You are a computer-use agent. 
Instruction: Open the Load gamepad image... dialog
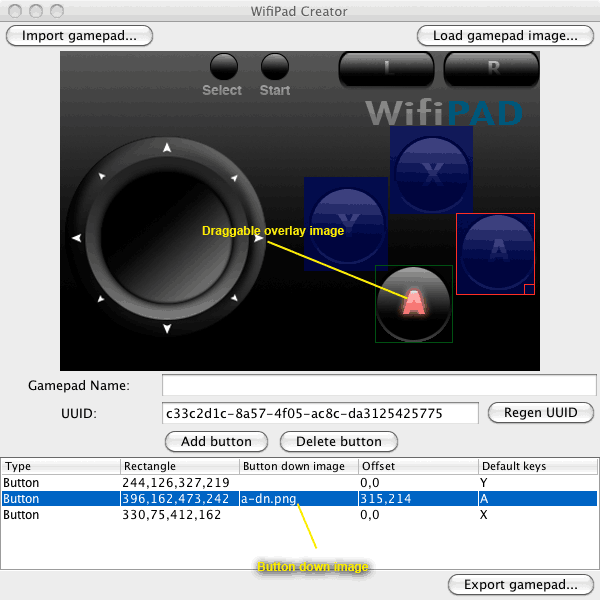coord(505,36)
